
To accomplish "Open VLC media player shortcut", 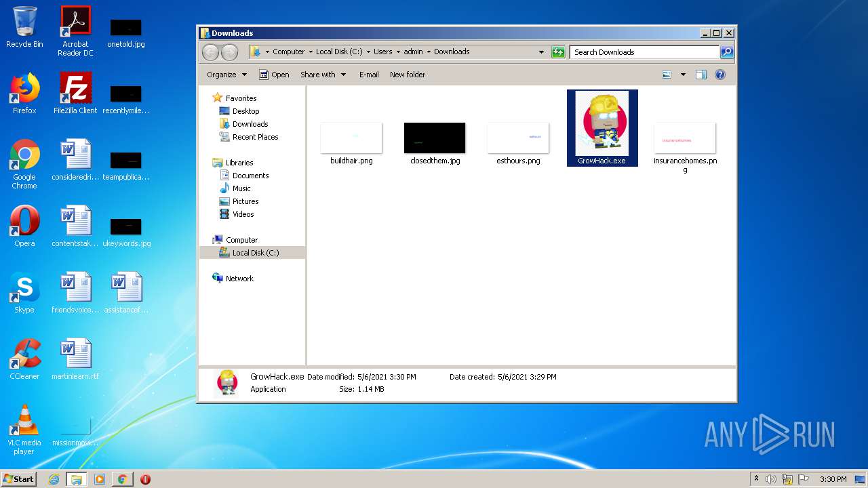I will [x=24, y=430].
